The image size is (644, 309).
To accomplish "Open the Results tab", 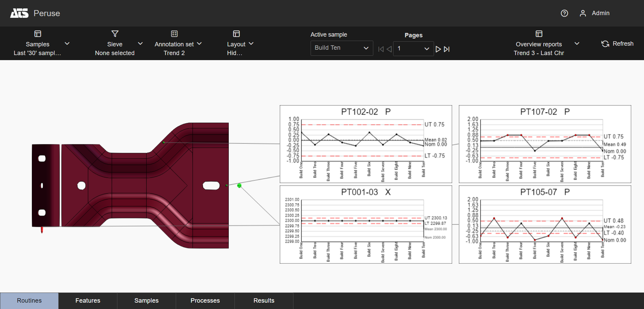I will coord(264,301).
